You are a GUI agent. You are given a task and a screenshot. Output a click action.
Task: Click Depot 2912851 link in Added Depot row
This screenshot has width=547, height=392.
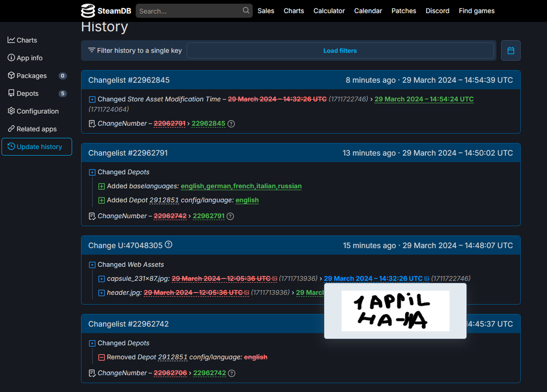click(x=164, y=200)
